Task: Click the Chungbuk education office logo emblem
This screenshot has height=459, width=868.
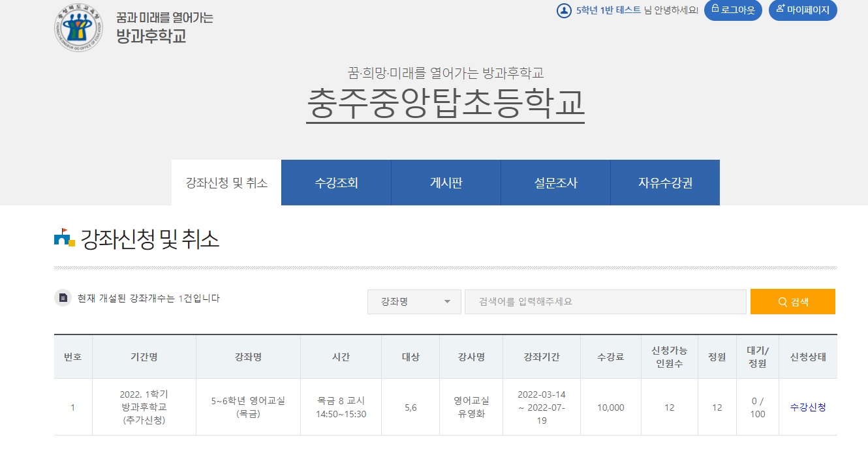Action: click(78, 27)
